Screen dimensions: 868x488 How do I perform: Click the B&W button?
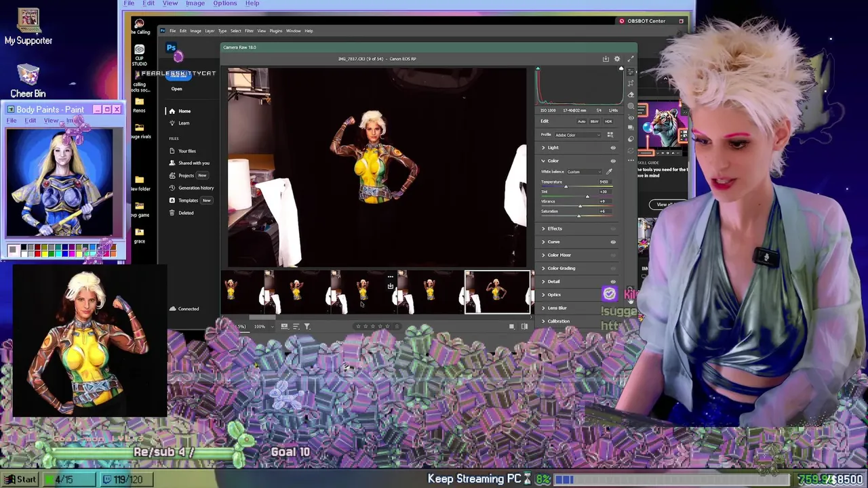594,121
